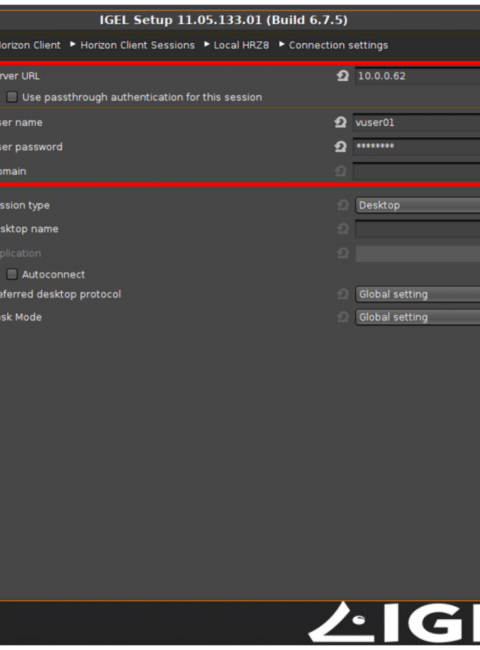Click the 'Autoconnect' label text
480x650 pixels.
pyautogui.click(x=53, y=274)
